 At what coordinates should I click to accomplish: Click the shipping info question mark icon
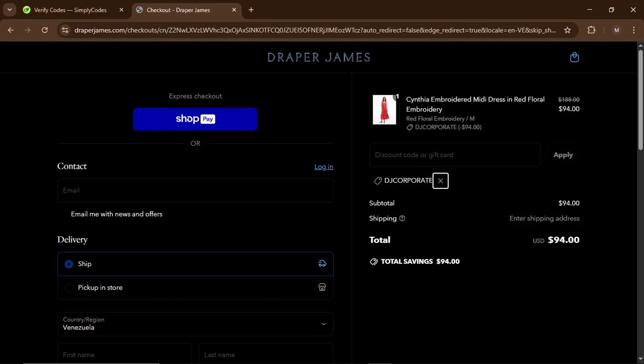(402, 218)
